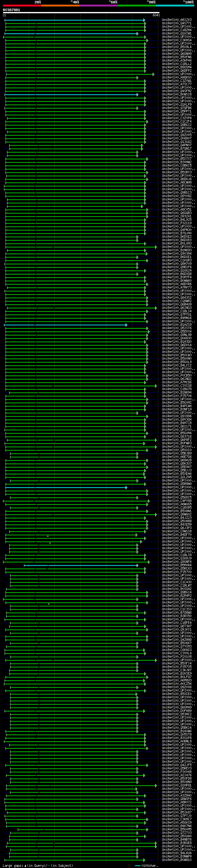Click label UniRef100_B0LUH3
The width and height of the screenshot is (197, 868).
click(177, 243)
